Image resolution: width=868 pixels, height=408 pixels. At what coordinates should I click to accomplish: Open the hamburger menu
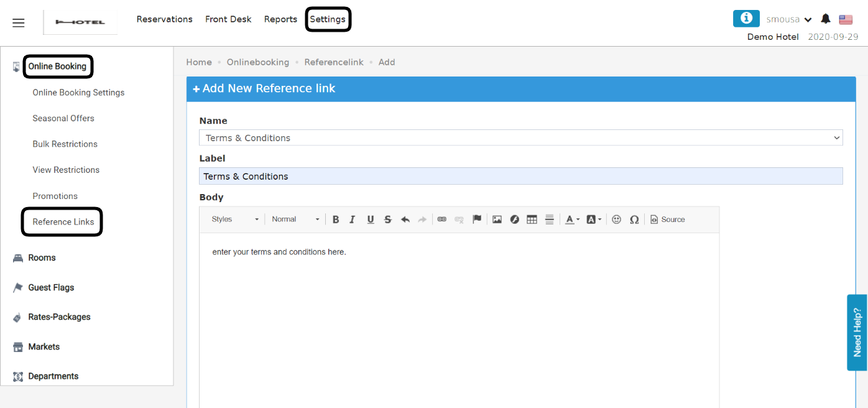tap(19, 23)
